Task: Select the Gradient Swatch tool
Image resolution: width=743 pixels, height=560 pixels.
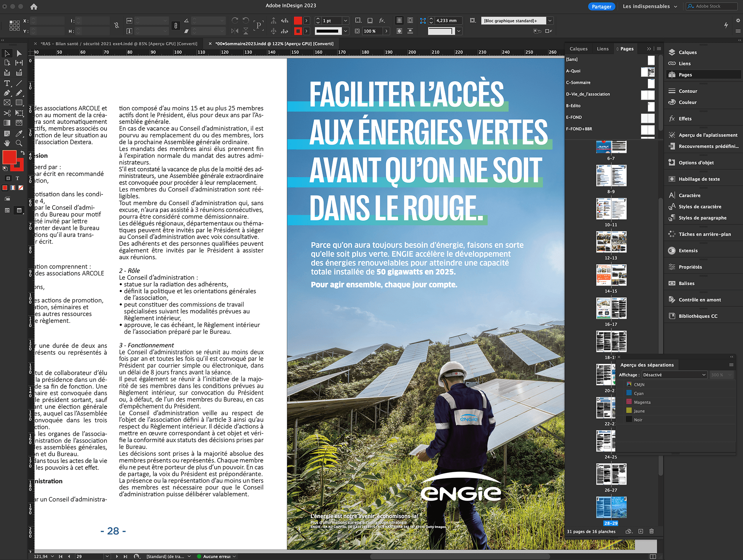Action: tap(7, 123)
